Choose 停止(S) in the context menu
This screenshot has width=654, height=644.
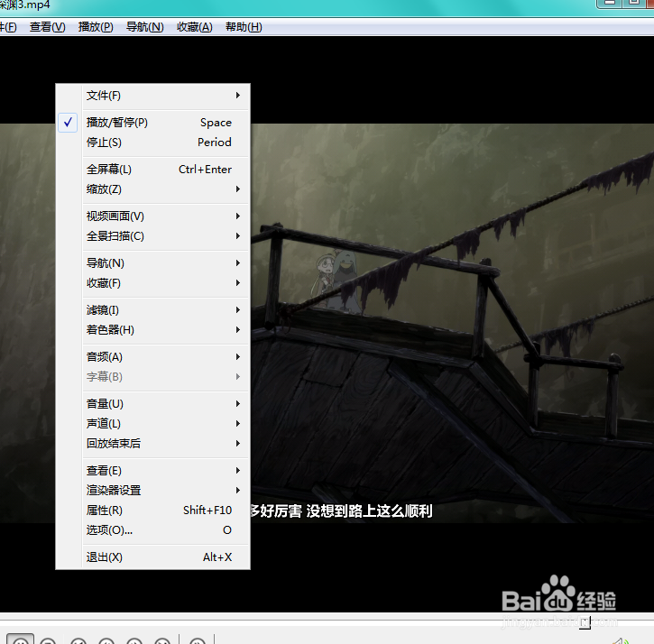pos(152,143)
